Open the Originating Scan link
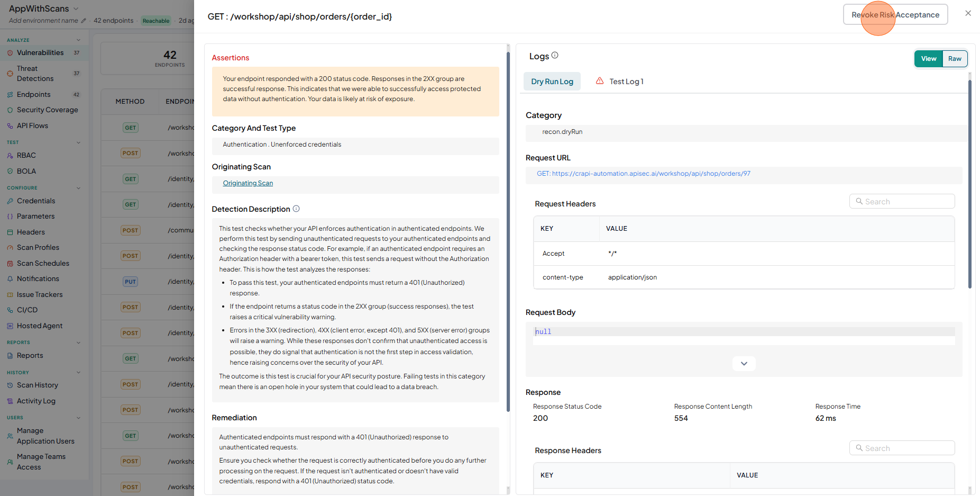Viewport: 980px width, 496px height. coord(248,183)
